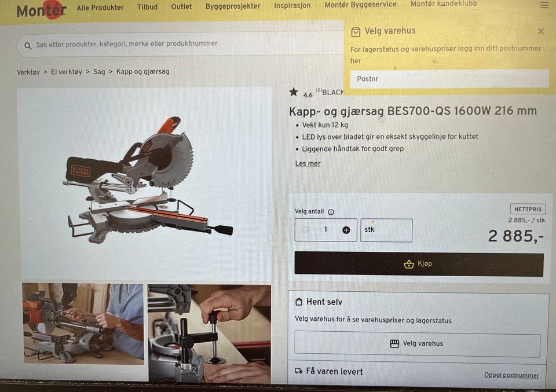Click the Velg antall info icon
The height and width of the screenshot is (392, 556).
click(331, 212)
